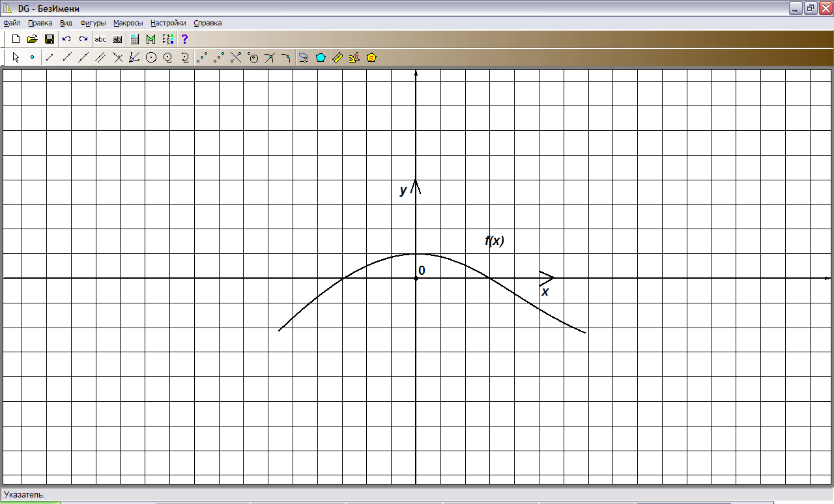Open the Справка menu
Image resolution: width=834 pixels, height=504 pixels.
(208, 23)
